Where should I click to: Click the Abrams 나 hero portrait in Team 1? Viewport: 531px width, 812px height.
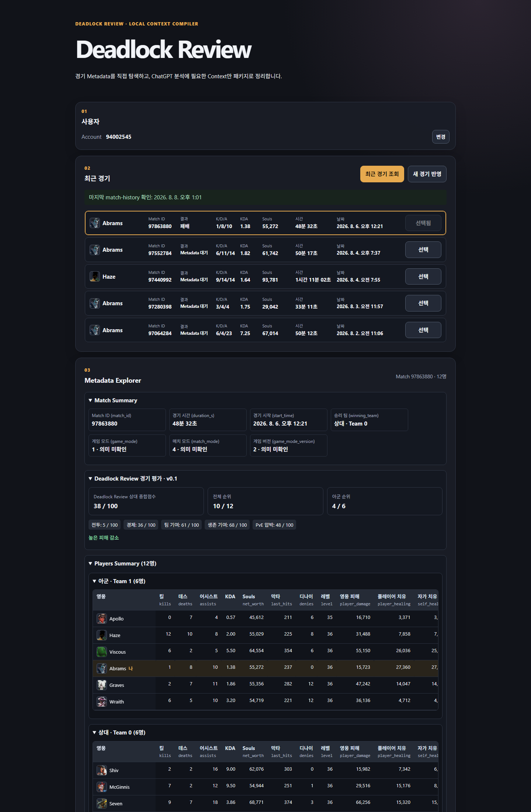coord(102,668)
